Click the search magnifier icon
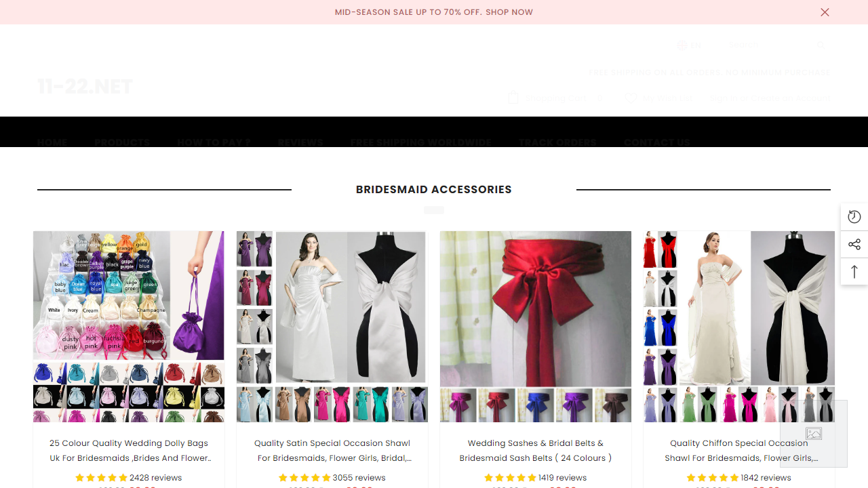Screen dimensions: 868x488 [x=821, y=45]
